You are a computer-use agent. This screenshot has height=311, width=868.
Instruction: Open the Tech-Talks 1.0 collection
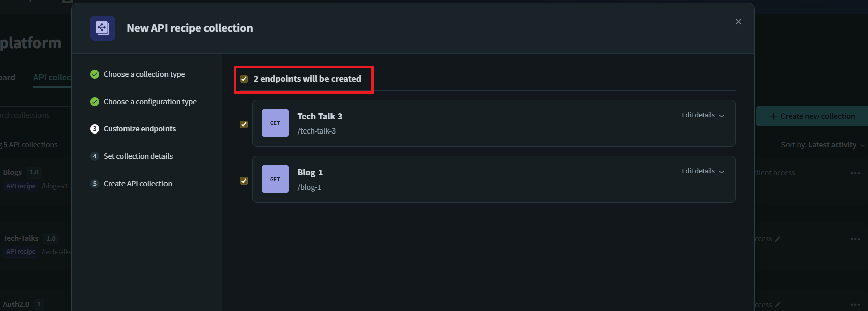point(21,238)
